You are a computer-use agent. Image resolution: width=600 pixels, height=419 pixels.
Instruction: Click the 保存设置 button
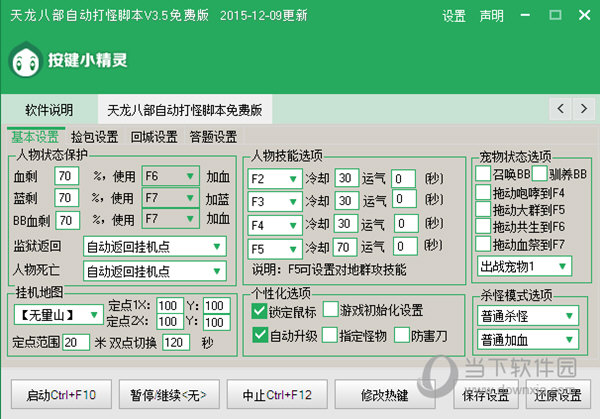tap(486, 395)
